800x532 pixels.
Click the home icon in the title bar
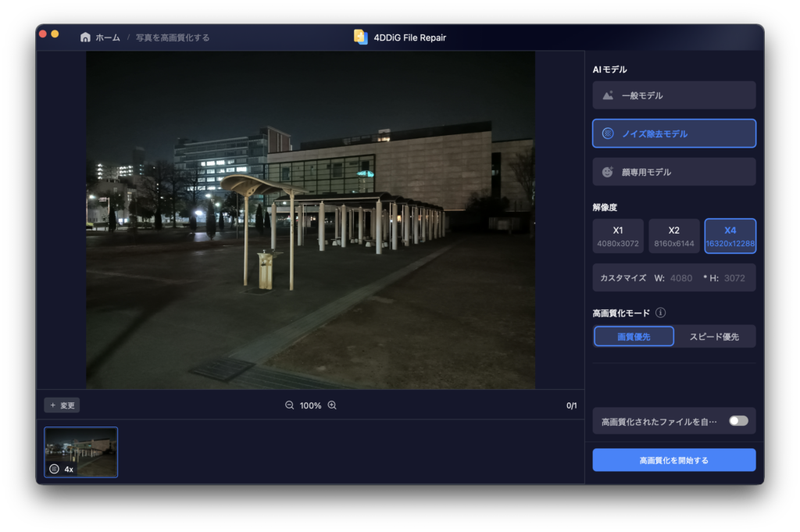pos(85,37)
